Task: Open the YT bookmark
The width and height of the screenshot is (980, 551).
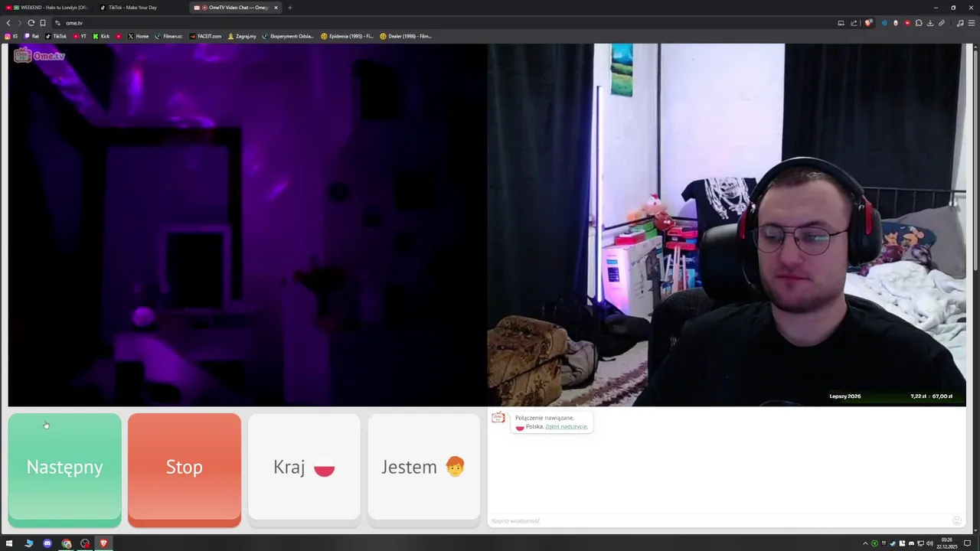Action: [x=80, y=36]
